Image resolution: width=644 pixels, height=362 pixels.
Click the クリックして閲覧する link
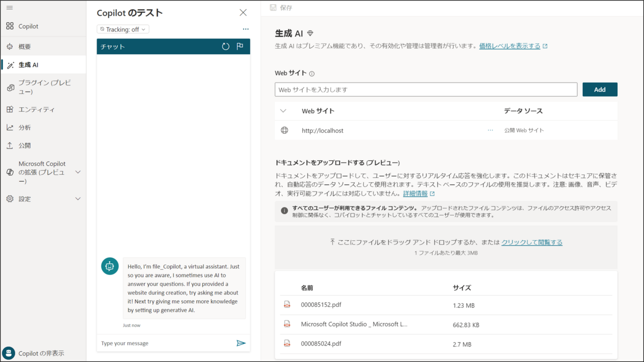tap(532, 242)
